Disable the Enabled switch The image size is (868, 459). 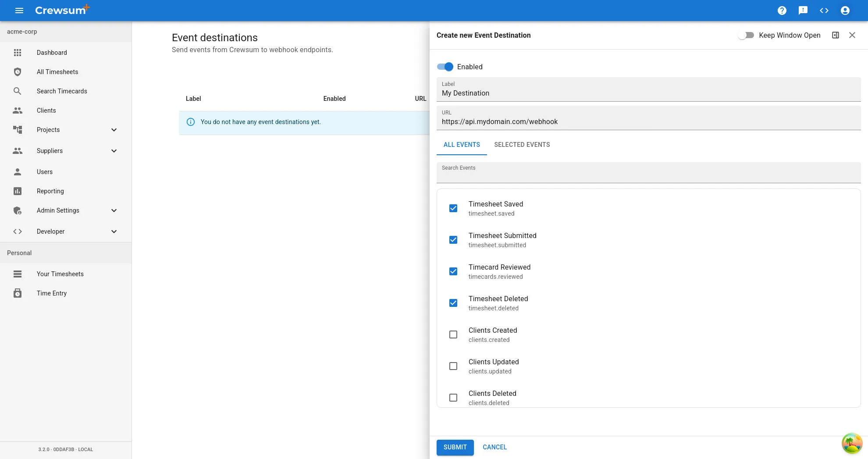[445, 67]
